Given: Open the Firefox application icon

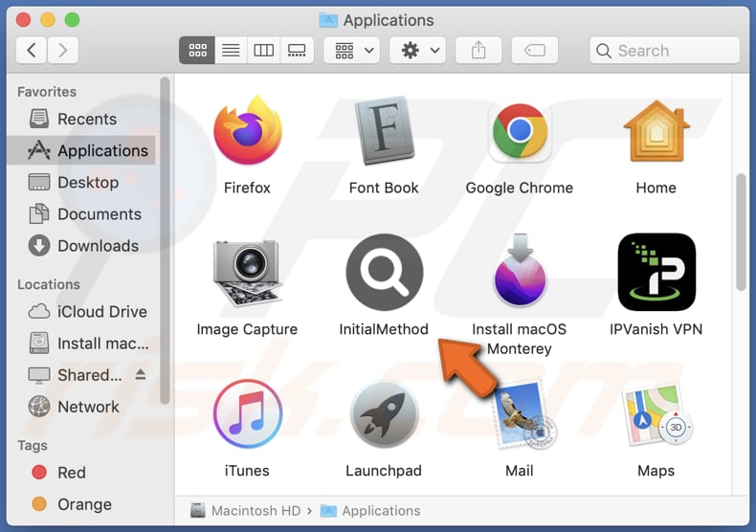Looking at the screenshot, I should tap(247, 133).
